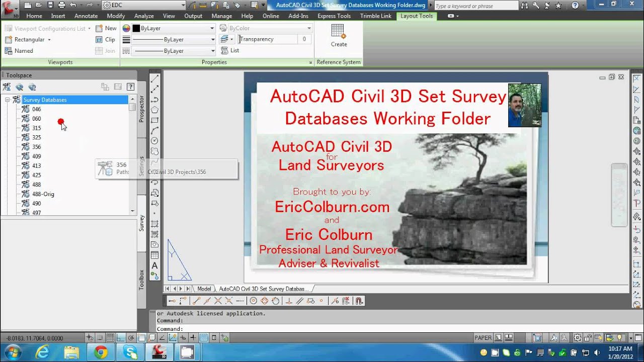Click the New viewport button
The height and width of the screenshot is (362, 644).
(106, 28)
